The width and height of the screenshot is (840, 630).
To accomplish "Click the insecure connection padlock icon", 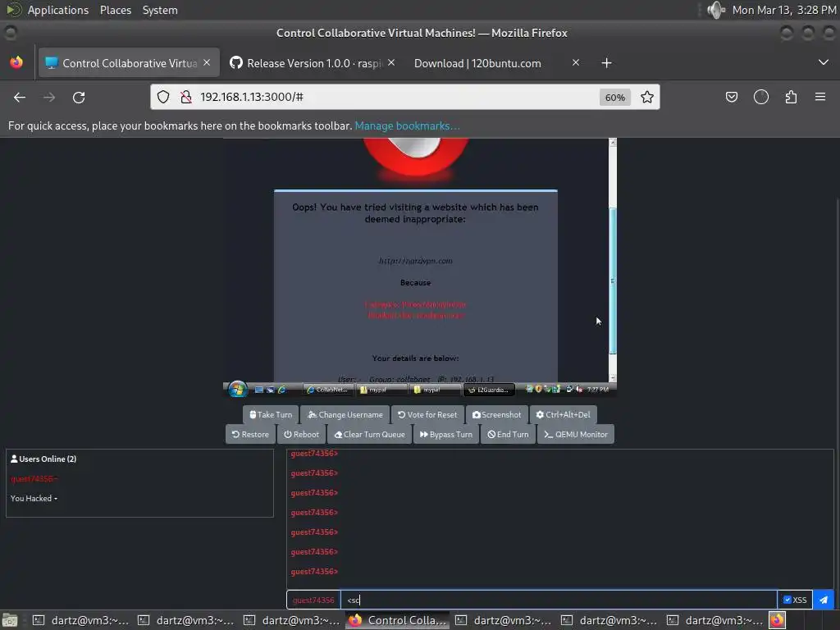I will pyautogui.click(x=186, y=97).
